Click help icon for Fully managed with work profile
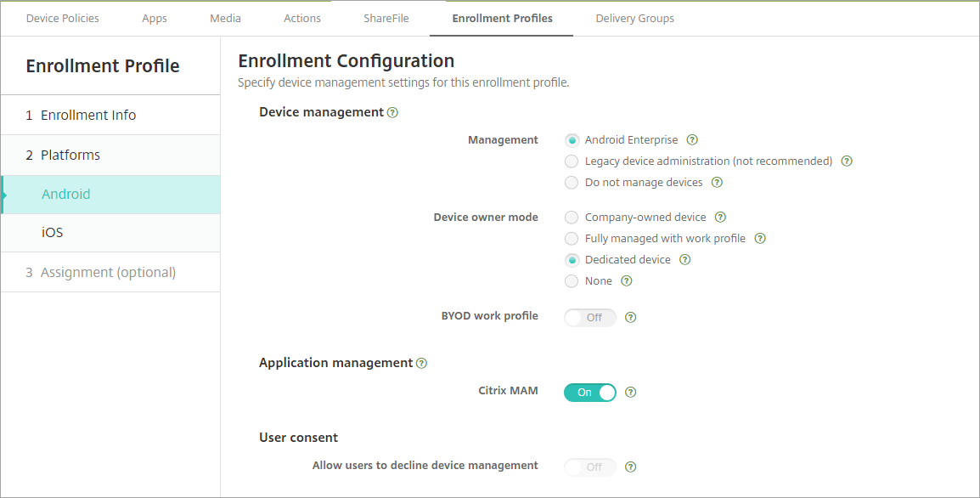Screen dimensions: 980x498 coord(760,239)
